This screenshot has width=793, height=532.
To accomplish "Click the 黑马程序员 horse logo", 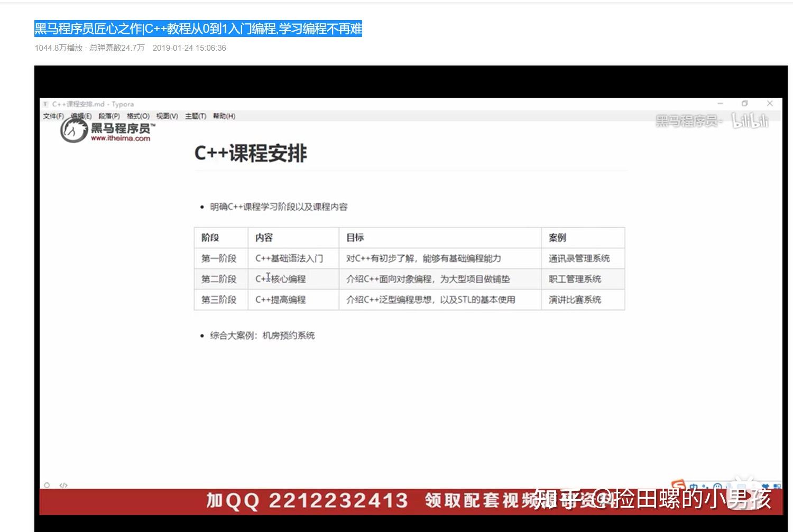I will point(72,130).
